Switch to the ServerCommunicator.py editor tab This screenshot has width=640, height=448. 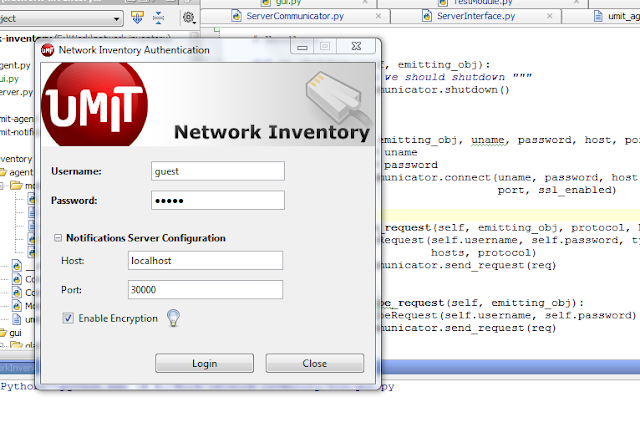[295, 16]
